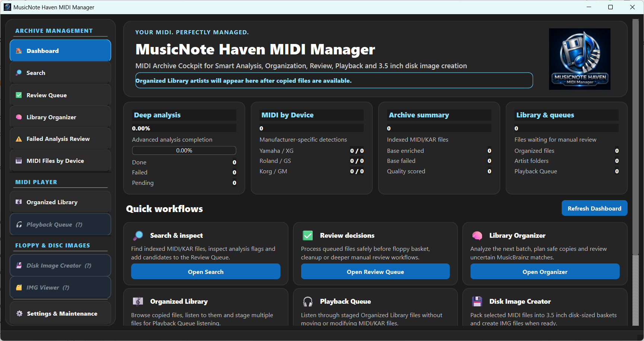Click the Quick workflows heading
Image resolution: width=644 pixels, height=341 pixels.
click(x=165, y=209)
